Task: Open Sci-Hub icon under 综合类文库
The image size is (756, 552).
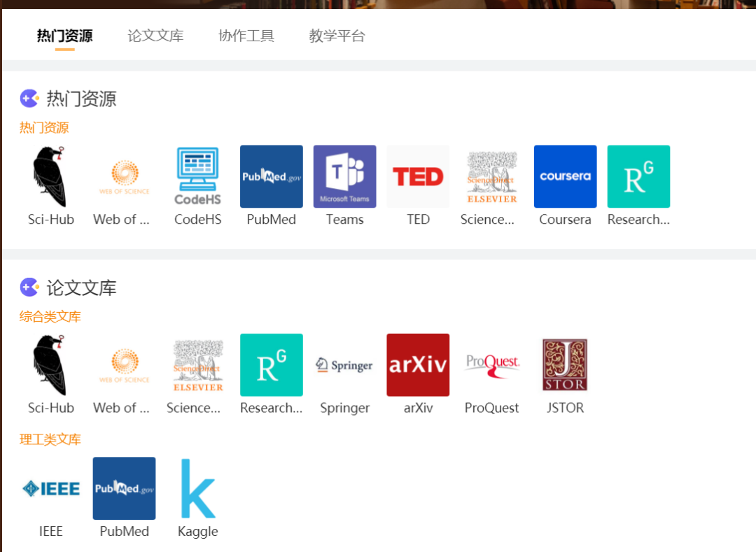Action: coord(50,365)
